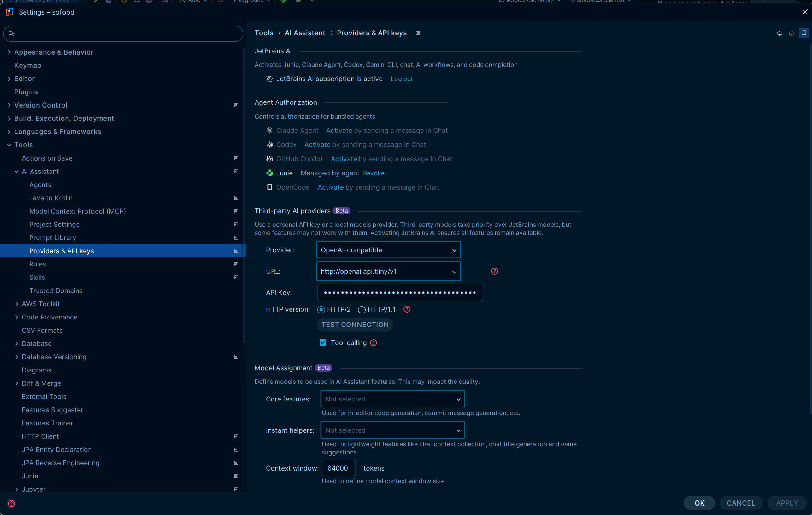Click Revoke for Junie authorization
Screen dimensions: 812x515
click(374, 173)
